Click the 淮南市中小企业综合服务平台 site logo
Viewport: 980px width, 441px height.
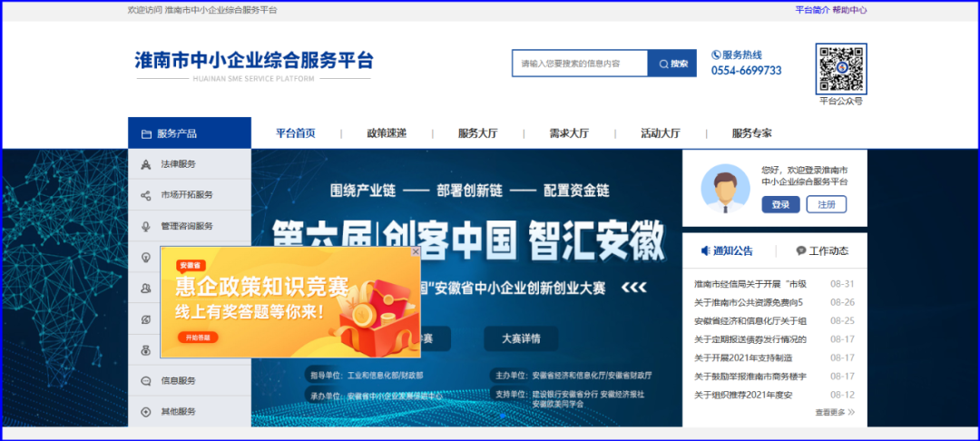(254, 65)
